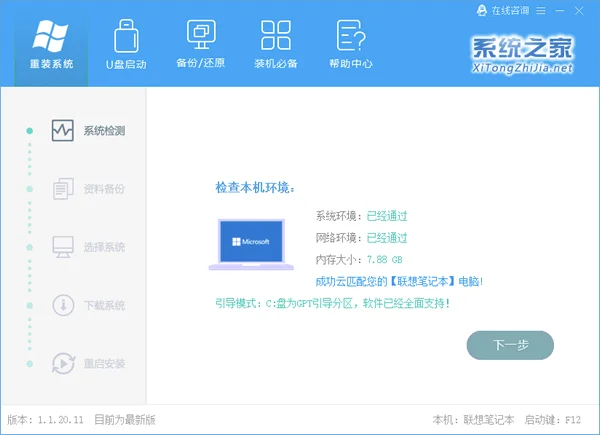Select the 资料备份 step icon
The image size is (600, 435).
63,189
